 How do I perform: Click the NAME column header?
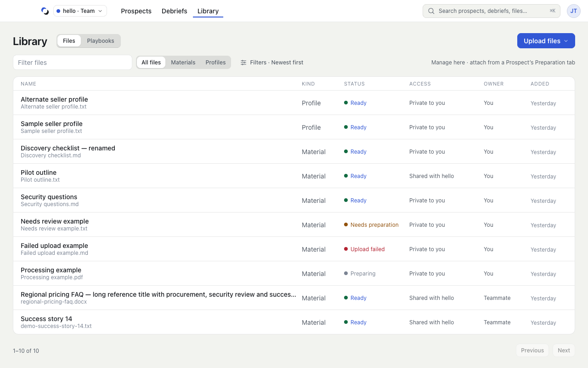click(x=28, y=84)
